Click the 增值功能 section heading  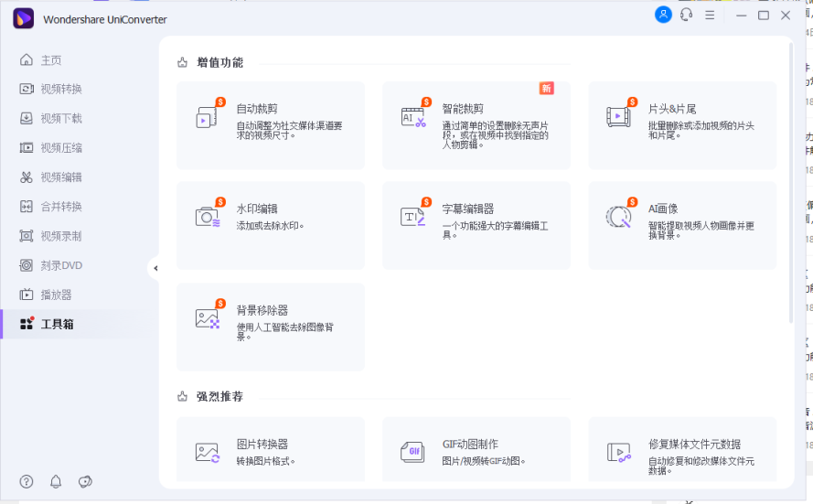219,63
